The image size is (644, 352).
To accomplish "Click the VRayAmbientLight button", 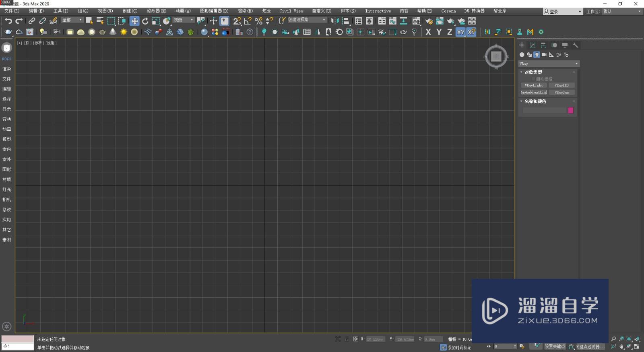I will [534, 93].
